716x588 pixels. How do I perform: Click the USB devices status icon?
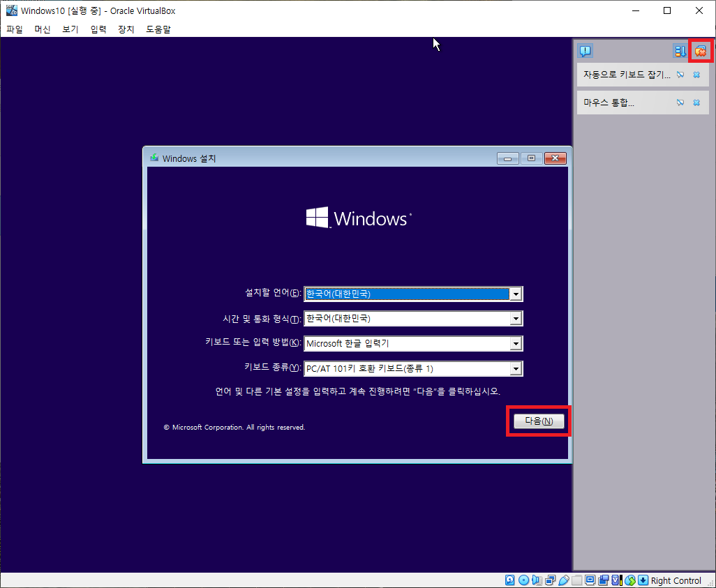[x=563, y=580]
